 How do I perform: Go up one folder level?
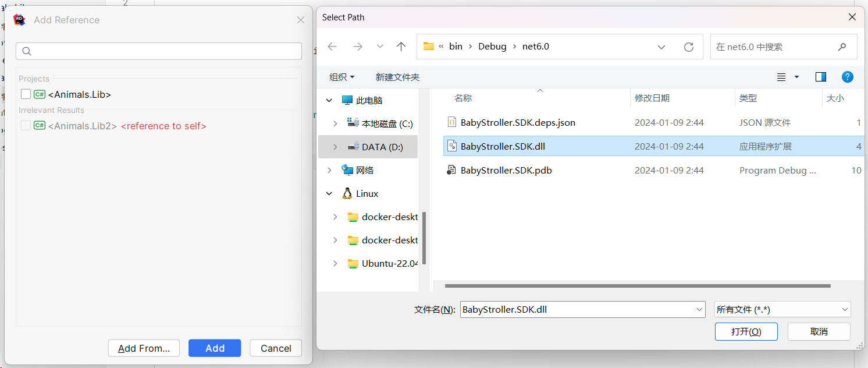tap(401, 47)
